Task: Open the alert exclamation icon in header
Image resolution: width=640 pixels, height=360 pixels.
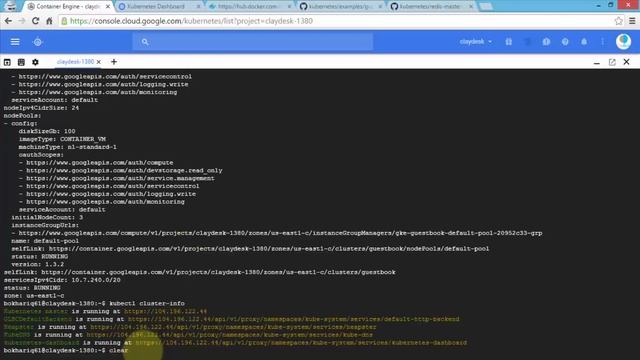Action: [x=546, y=42]
